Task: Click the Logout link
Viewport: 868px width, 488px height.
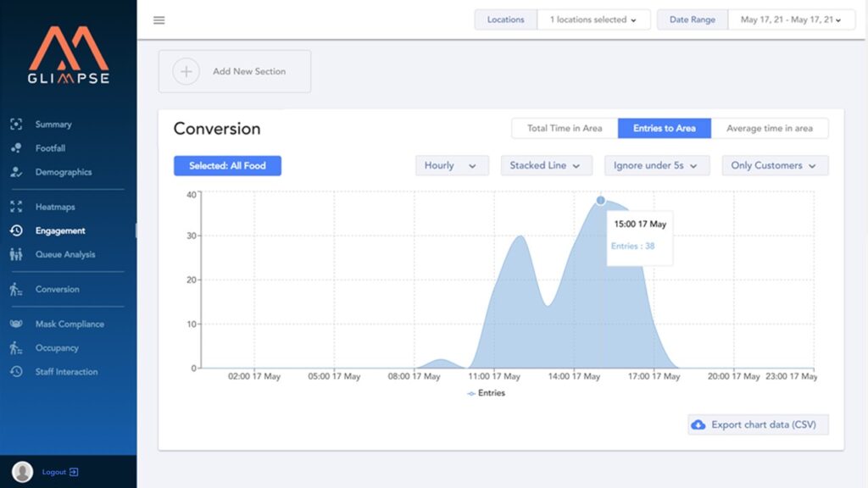Action: [60, 472]
